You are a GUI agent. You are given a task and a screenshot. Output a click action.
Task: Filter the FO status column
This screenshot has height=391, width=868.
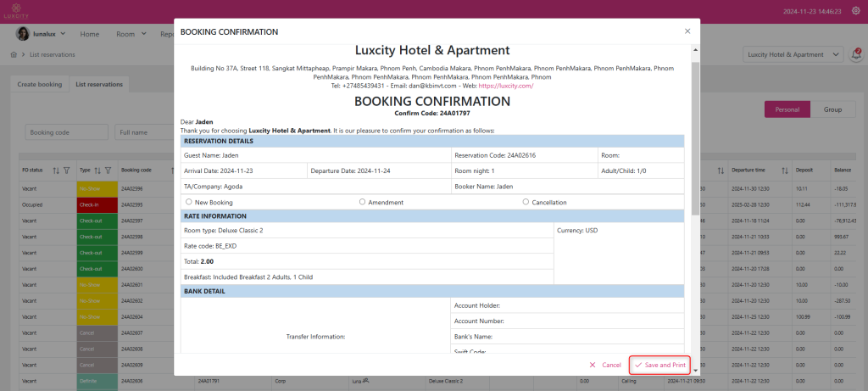pyautogui.click(x=66, y=170)
